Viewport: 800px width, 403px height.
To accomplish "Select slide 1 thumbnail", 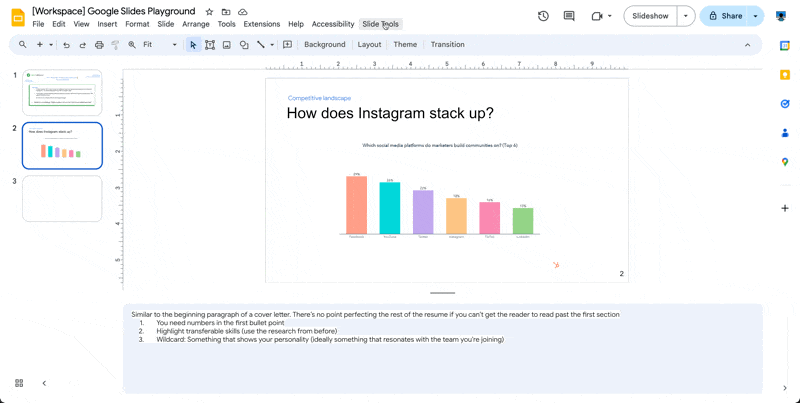I will [x=62, y=92].
